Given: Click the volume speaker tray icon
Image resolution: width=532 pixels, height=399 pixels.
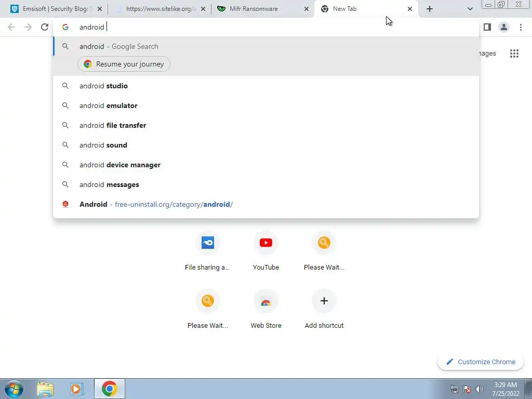Looking at the screenshot, I should 480,389.
